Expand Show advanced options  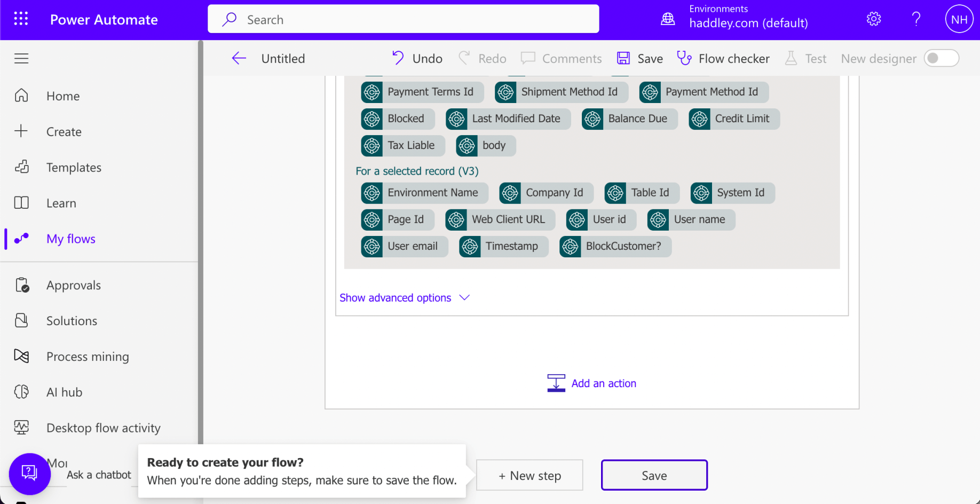[405, 298]
